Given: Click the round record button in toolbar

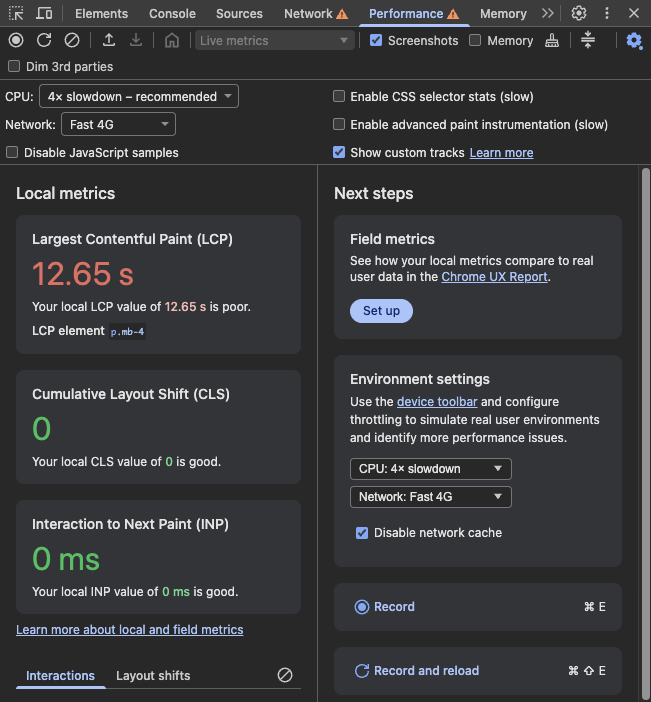Looking at the screenshot, I should (16, 40).
